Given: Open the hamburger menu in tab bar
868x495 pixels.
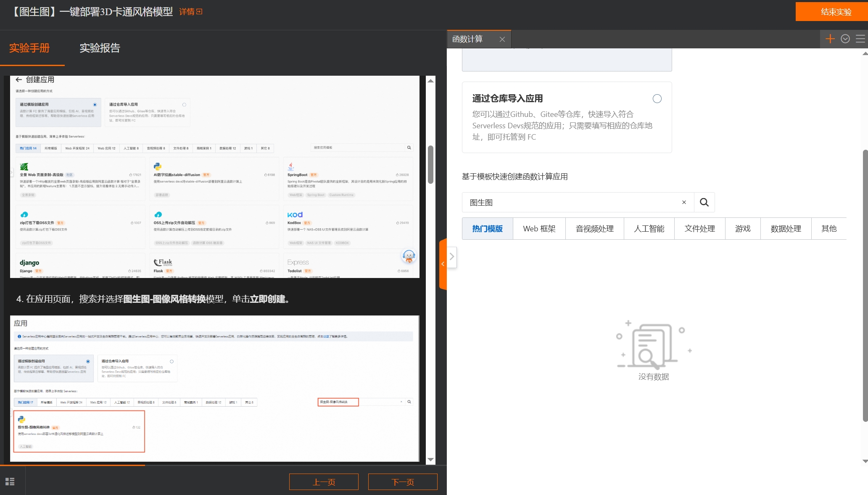Looking at the screenshot, I should [x=860, y=39].
